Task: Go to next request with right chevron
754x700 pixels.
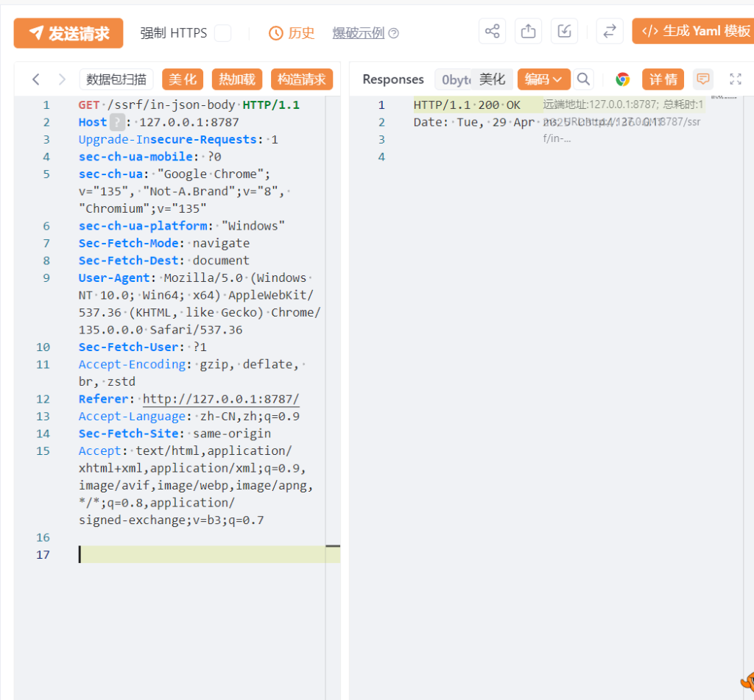Action: coord(62,79)
